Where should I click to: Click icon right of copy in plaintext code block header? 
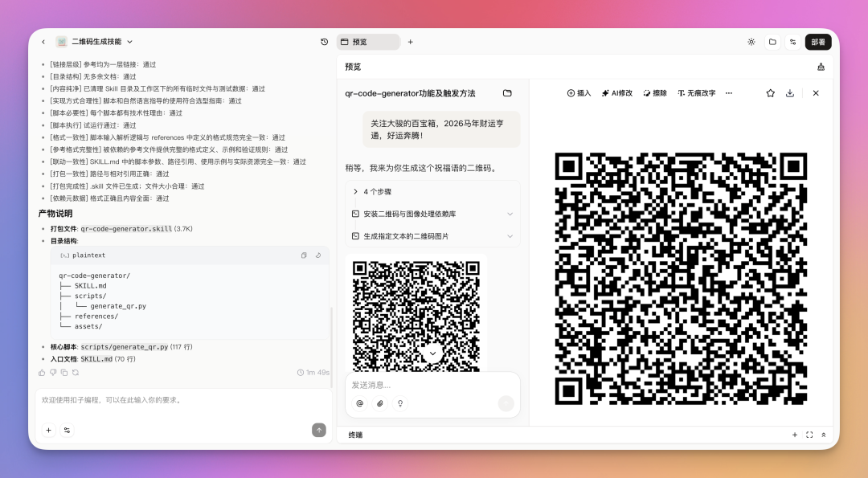(x=317, y=255)
